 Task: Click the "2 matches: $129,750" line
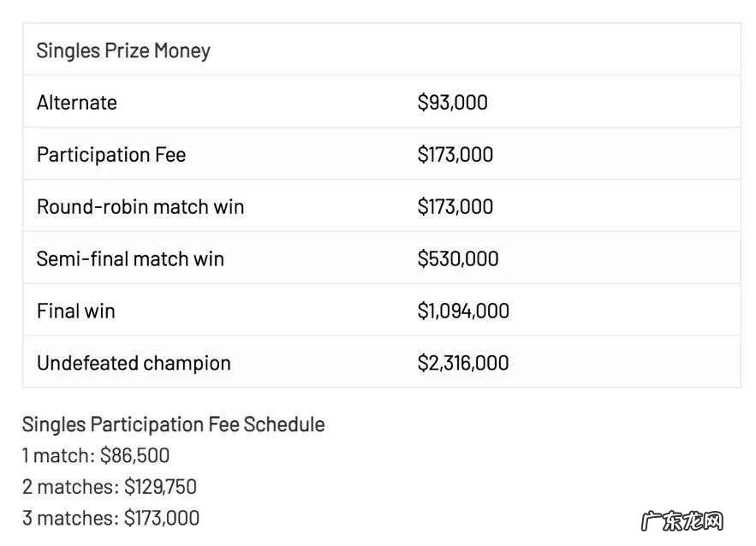click(110, 487)
